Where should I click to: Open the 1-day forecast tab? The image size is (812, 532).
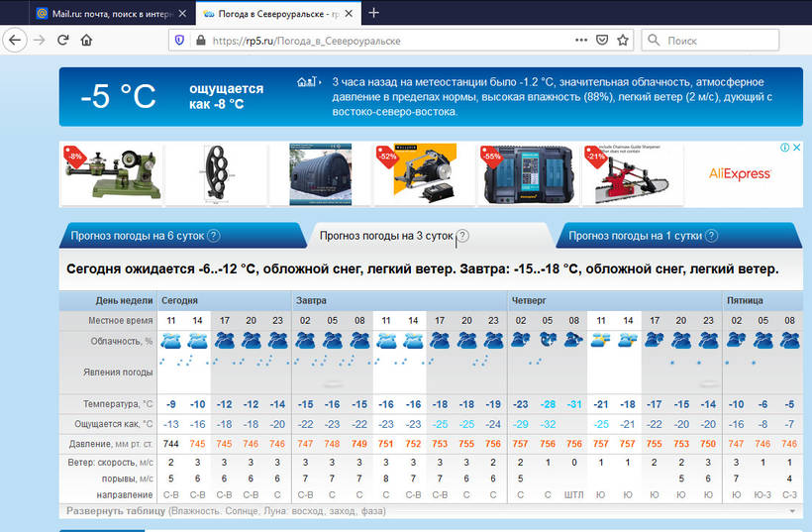634,237
